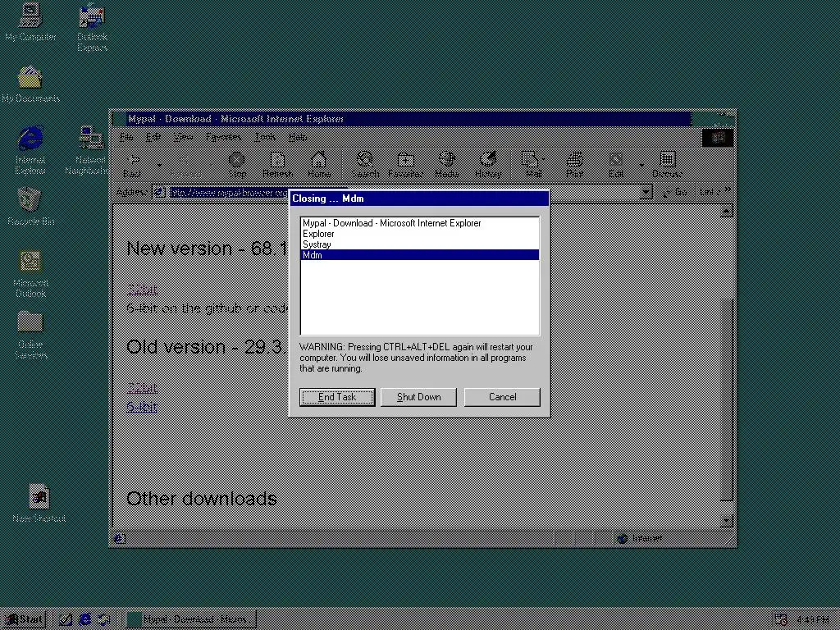Open History pane in IE toolbar
This screenshot has width=840, height=630.
click(x=488, y=165)
